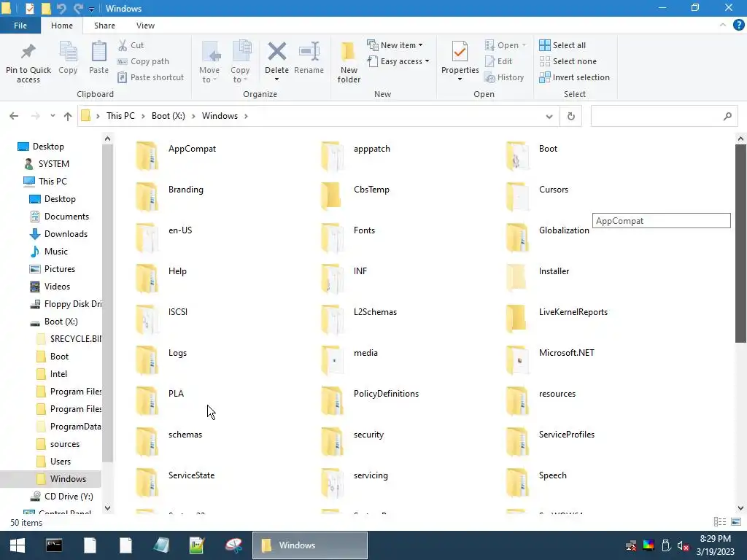Click the Rename ribbon button
This screenshot has width=747, height=560.
tap(309, 58)
